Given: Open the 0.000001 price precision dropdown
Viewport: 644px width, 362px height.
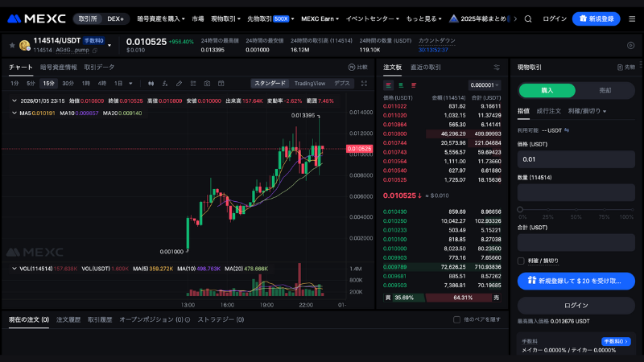Looking at the screenshot, I should 485,85.
